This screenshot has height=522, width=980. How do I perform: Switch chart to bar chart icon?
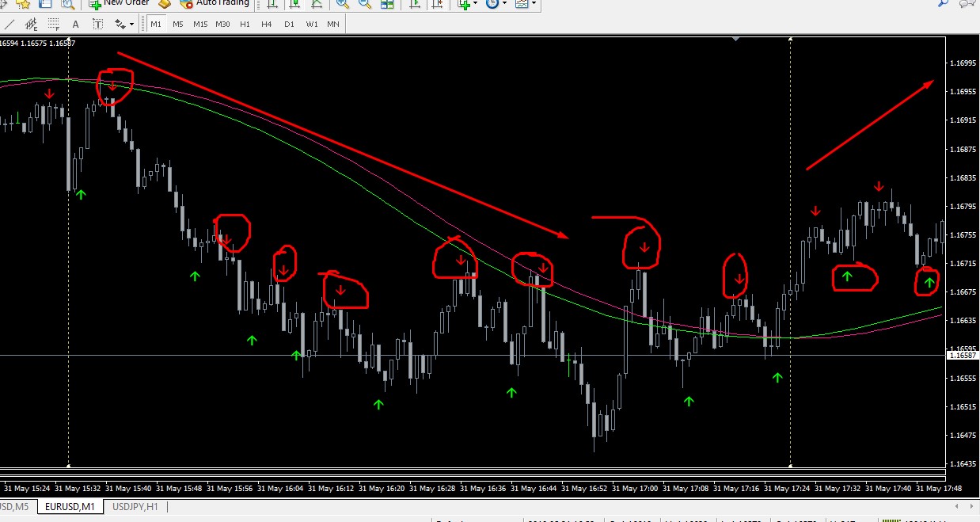(x=272, y=3)
